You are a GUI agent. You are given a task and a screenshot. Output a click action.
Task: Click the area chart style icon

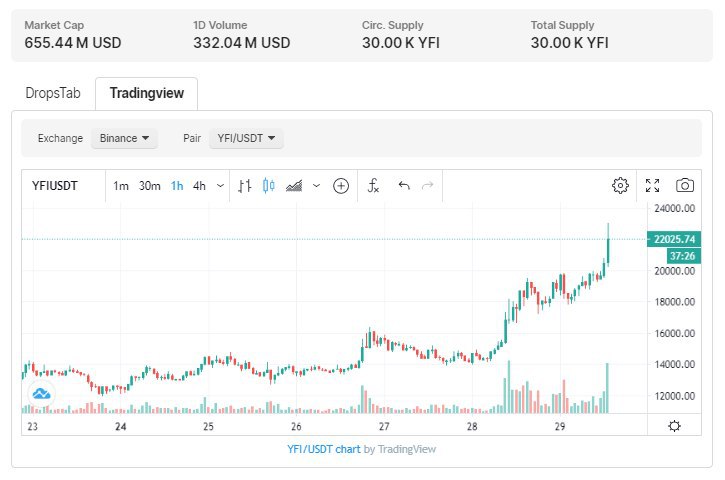[295, 185]
